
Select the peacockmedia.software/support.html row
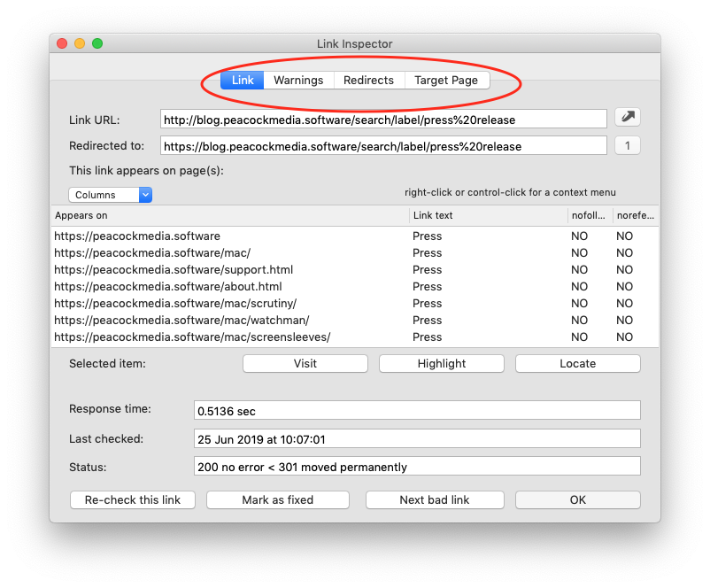point(174,270)
